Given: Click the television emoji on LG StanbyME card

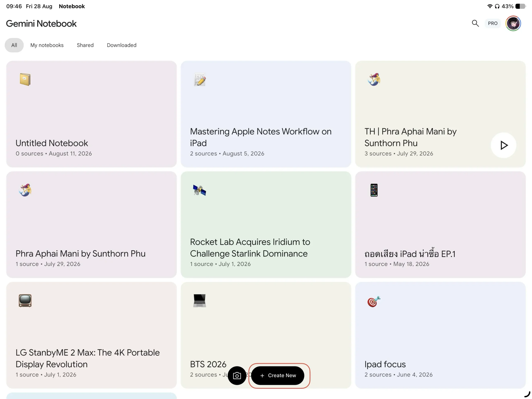Looking at the screenshot, I should [25, 301].
